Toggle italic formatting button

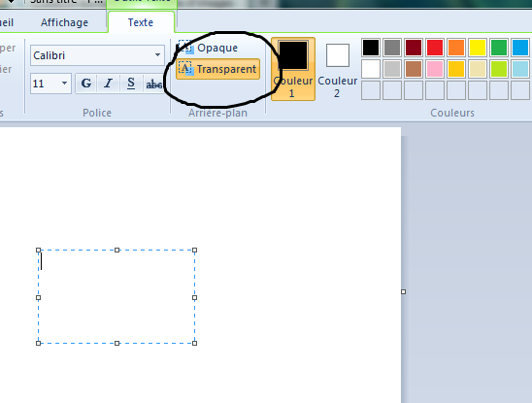pyautogui.click(x=108, y=84)
